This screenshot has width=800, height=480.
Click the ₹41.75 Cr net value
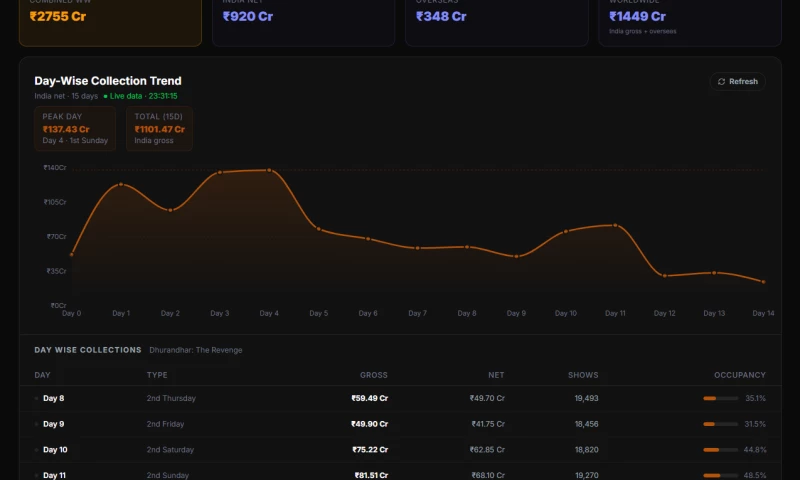488,424
